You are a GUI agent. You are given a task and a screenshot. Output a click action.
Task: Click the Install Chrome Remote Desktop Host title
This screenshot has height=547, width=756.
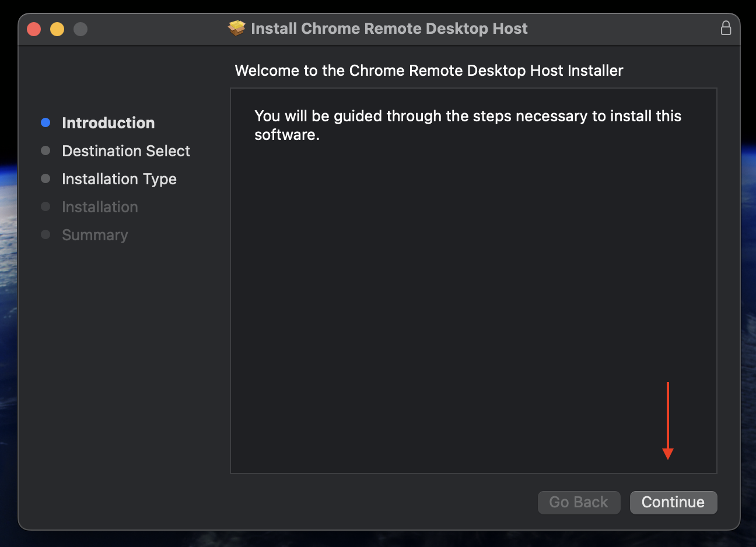pos(389,29)
